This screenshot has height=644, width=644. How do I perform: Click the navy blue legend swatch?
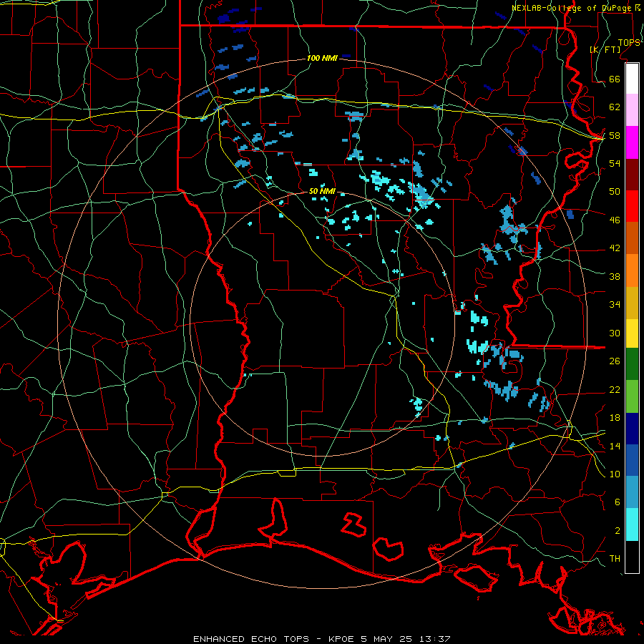click(632, 429)
